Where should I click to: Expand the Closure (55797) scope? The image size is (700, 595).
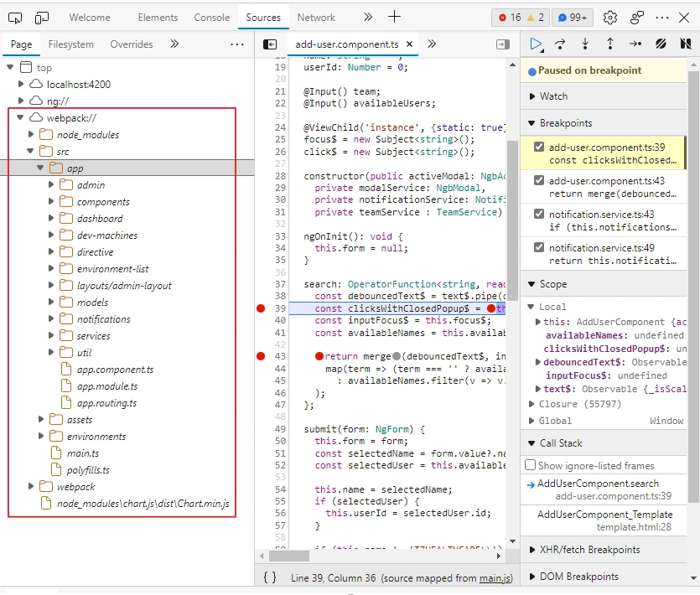[531, 404]
